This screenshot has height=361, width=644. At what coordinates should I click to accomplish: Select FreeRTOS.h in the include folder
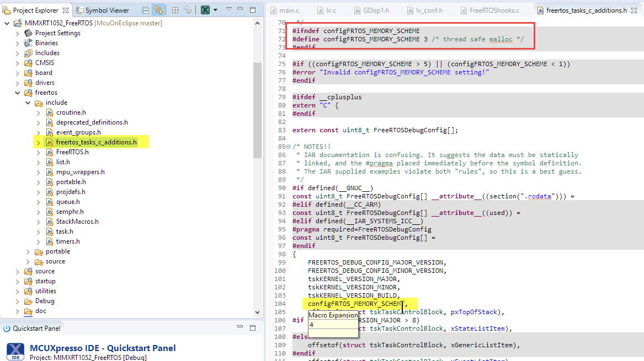(x=72, y=152)
